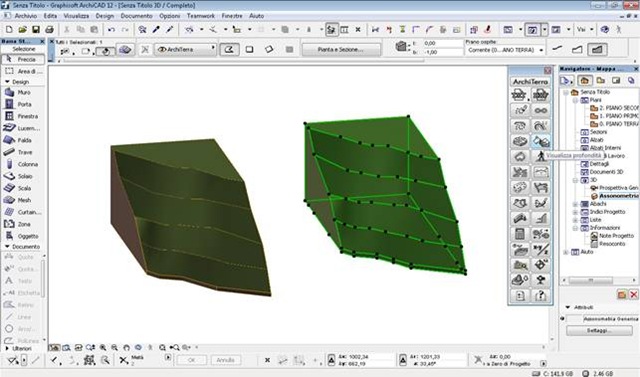The image size is (640, 377).
Task: Click the Pianta e Sezione... button
Action: coord(340,49)
